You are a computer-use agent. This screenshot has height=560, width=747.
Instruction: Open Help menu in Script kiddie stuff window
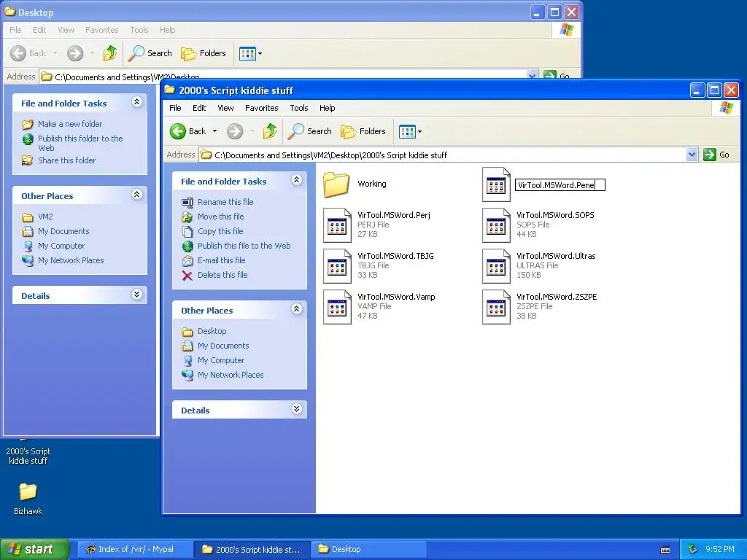click(x=328, y=108)
